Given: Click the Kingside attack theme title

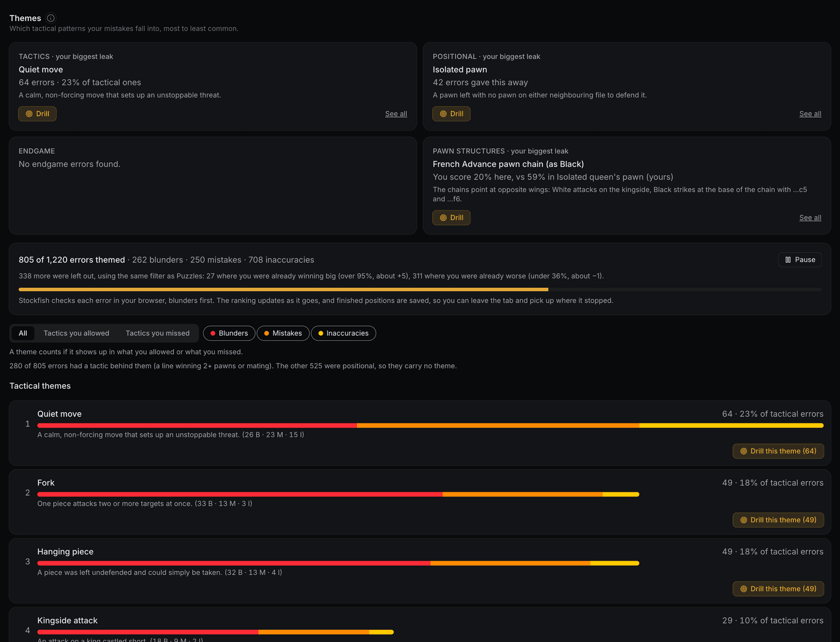Looking at the screenshot, I should point(67,620).
